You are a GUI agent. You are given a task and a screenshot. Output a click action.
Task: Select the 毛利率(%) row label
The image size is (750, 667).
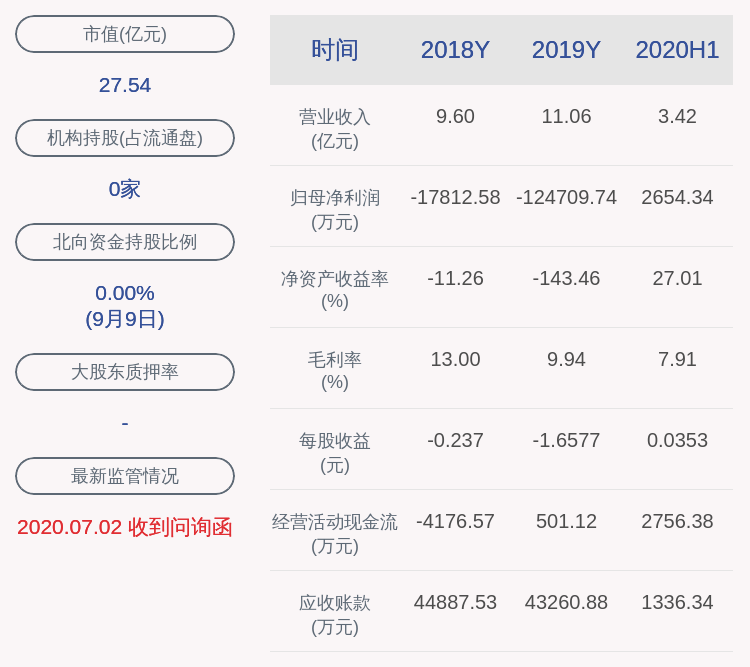335,371
